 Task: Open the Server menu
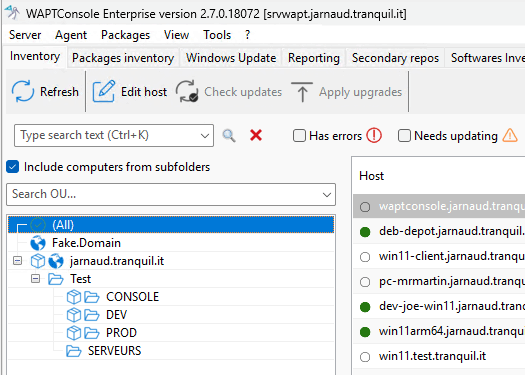click(x=25, y=35)
